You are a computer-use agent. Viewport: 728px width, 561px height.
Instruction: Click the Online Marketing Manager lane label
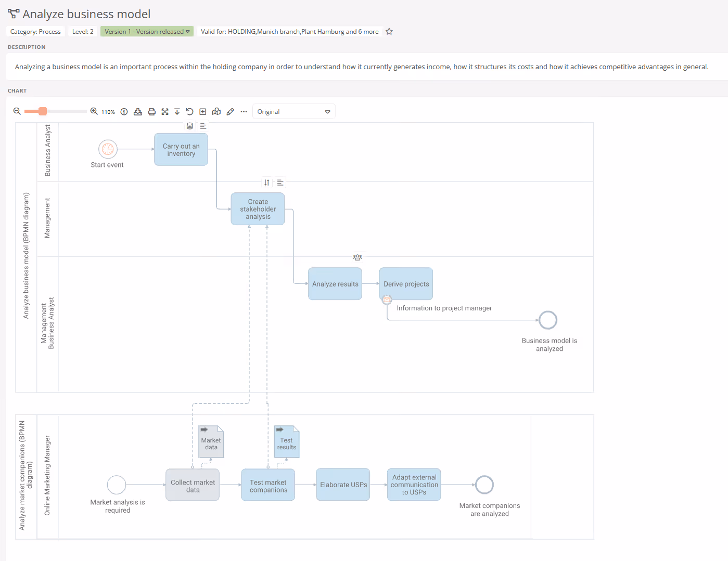[47, 476]
